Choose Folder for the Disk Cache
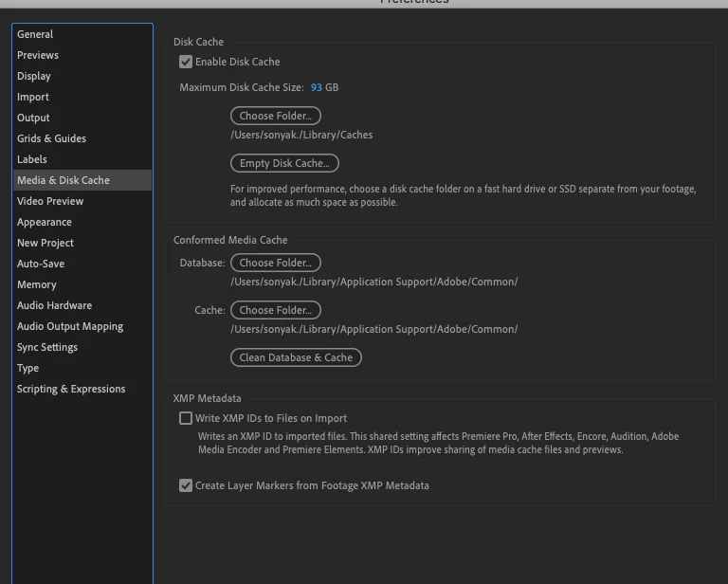The image size is (728, 584). [276, 116]
